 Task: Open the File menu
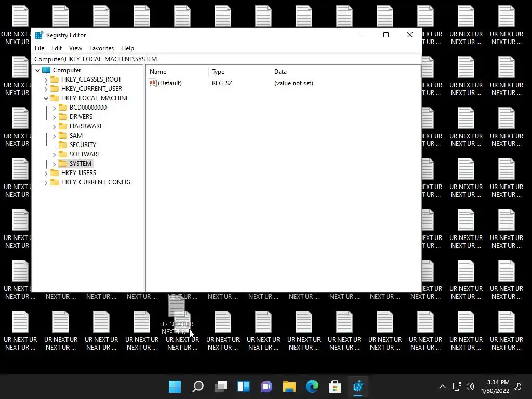coord(39,48)
